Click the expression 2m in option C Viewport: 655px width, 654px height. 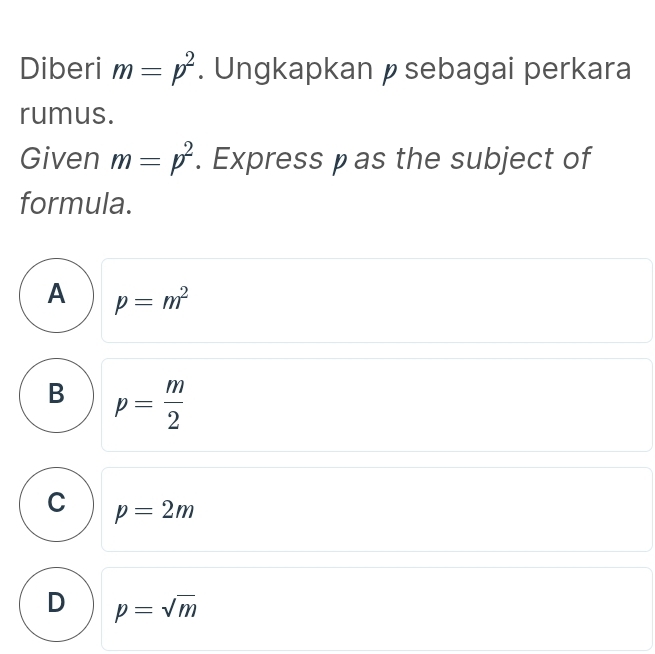tap(178, 510)
